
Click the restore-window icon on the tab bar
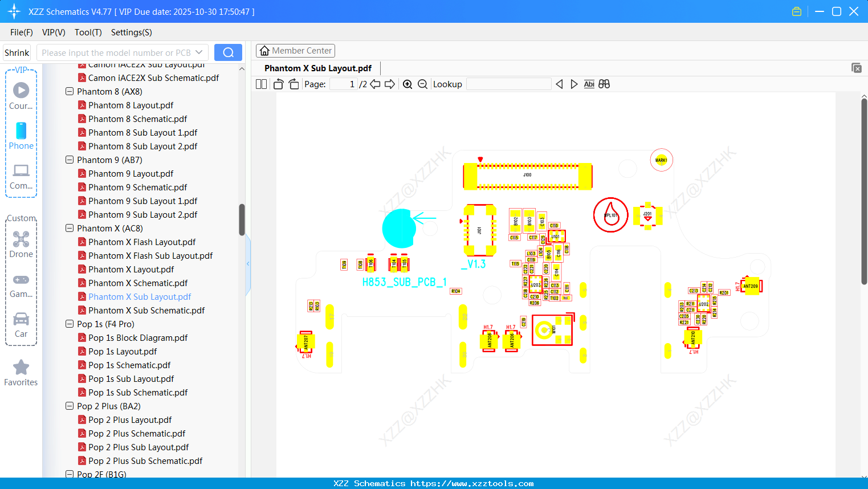pos(857,68)
